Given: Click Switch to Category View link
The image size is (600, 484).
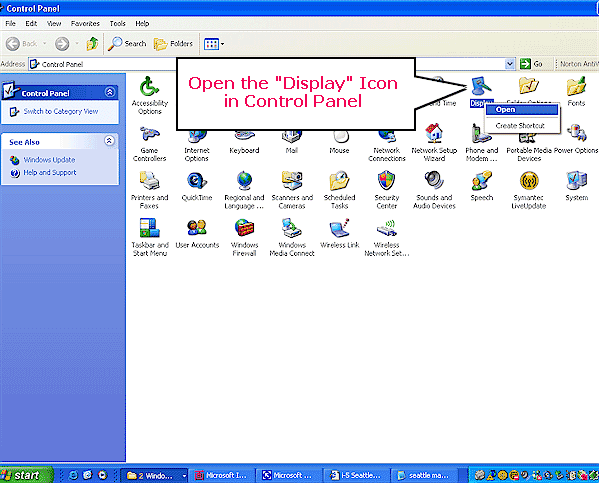Looking at the screenshot, I should [61, 111].
